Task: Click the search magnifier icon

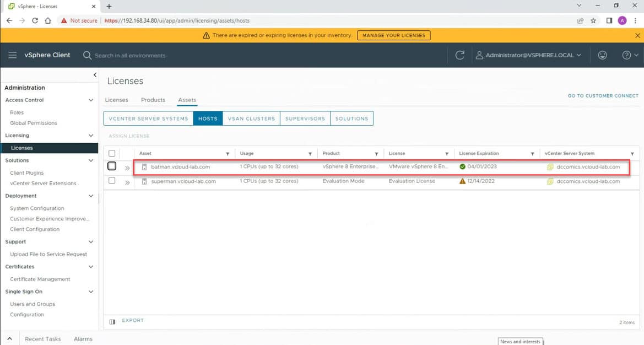Action: point(87,55)
